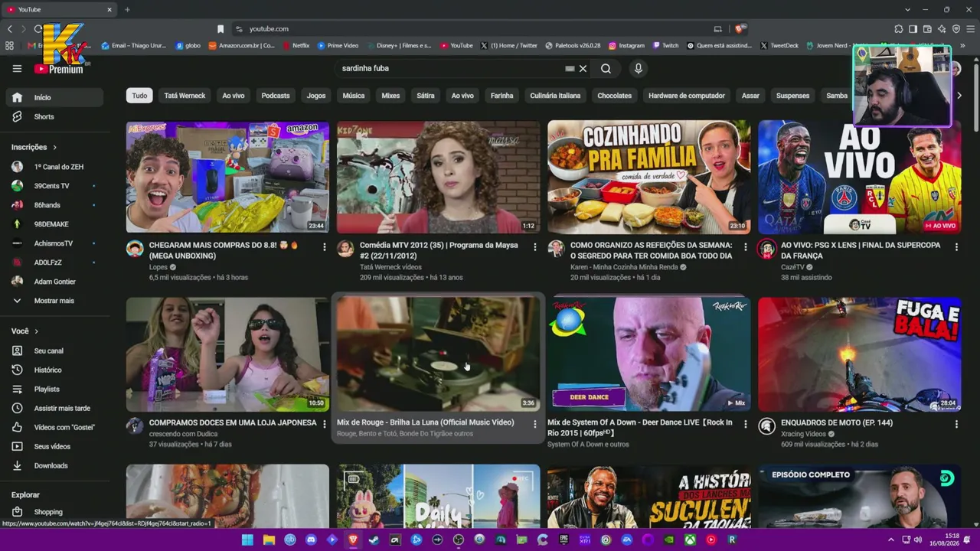Select the Sátira chip
This screenshot has width=980, height=551.
coord(426,96)
